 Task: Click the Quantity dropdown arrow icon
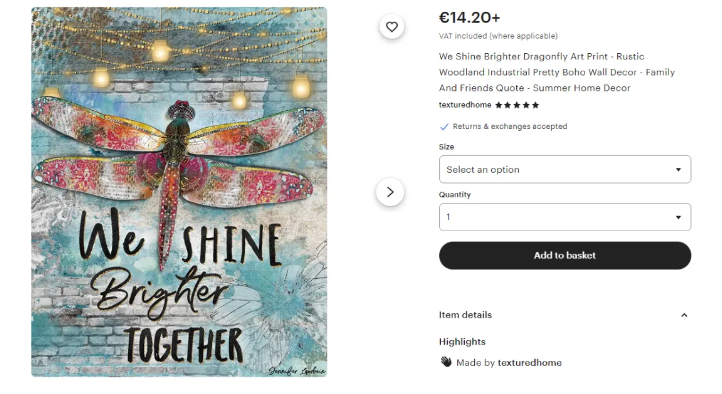[x=678, y=217]
